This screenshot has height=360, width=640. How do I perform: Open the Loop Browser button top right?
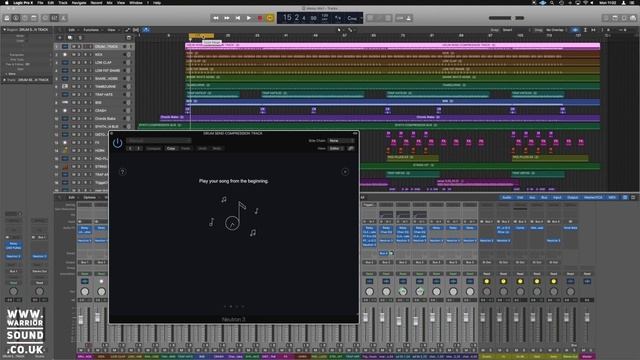624,18
